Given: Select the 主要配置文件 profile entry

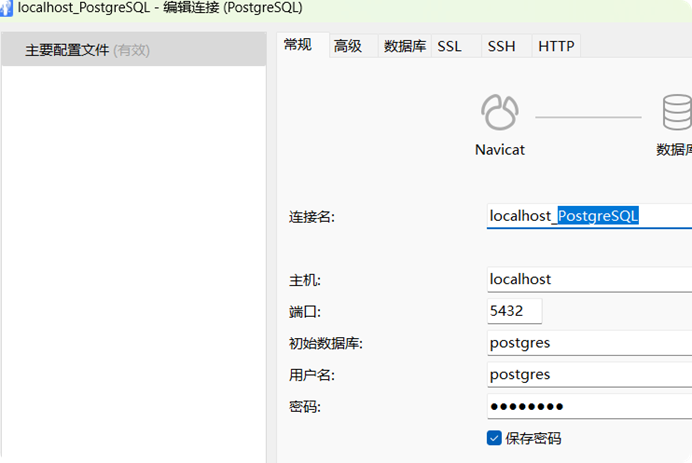Looking at the screenshot, I should point(134,50).
